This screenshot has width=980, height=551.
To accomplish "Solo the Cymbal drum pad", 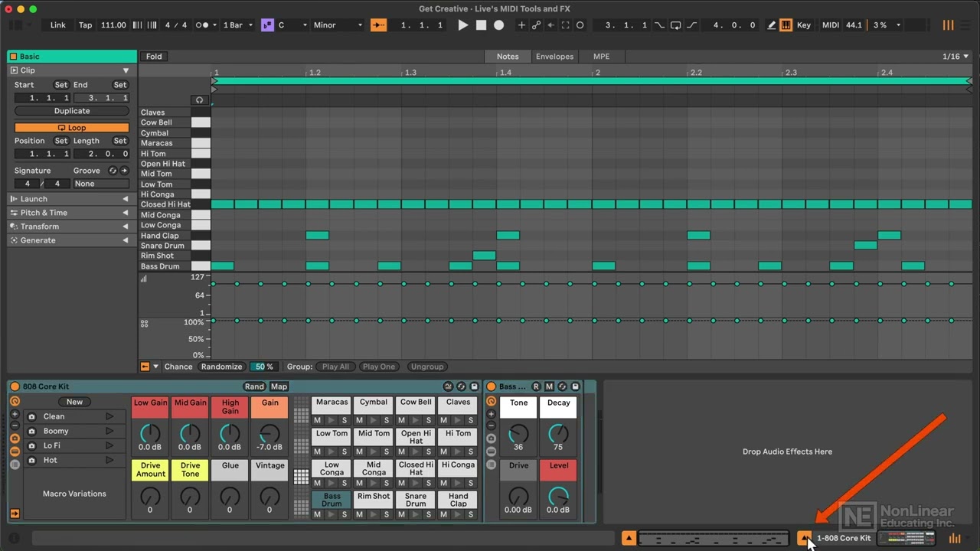I will pyautogui.click(x=386, y=420).
